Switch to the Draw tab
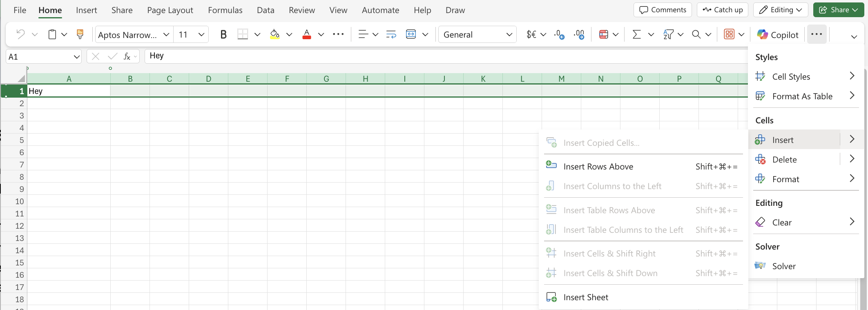This screenshot has height=310, width=868. (x=455, y=10)
